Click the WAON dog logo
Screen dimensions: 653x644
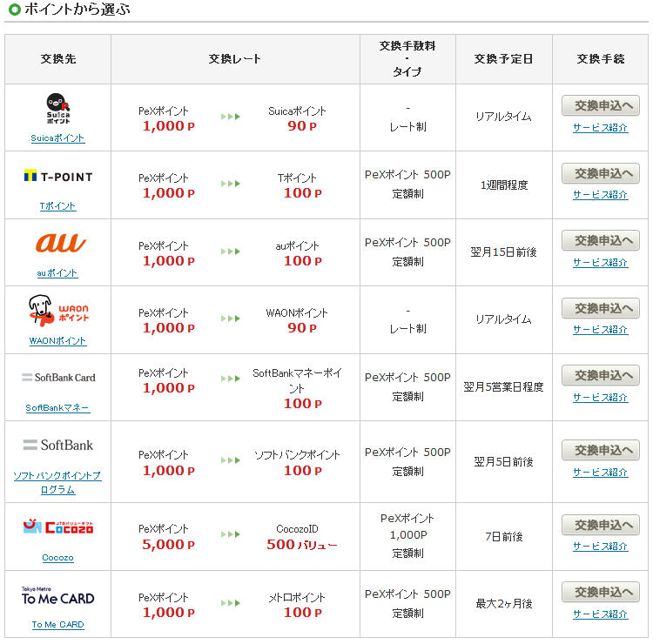[58, 311]
